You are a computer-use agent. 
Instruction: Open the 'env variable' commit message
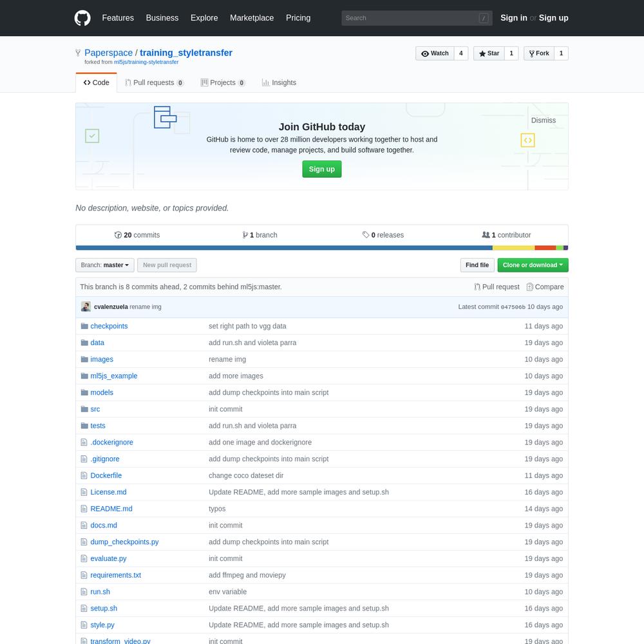click(x=227, y=592)
